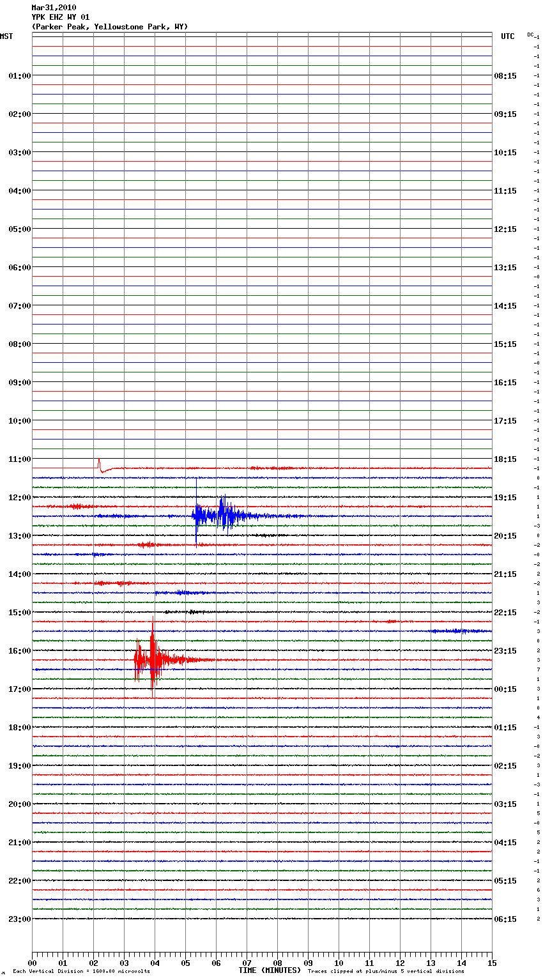Select the 05:00 MST time label
This screenshot has height=980, width=543.
(20, 229)
